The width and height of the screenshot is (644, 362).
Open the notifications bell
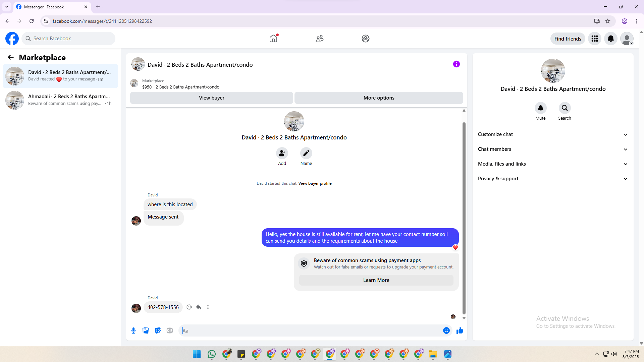[x=611, y=39]
